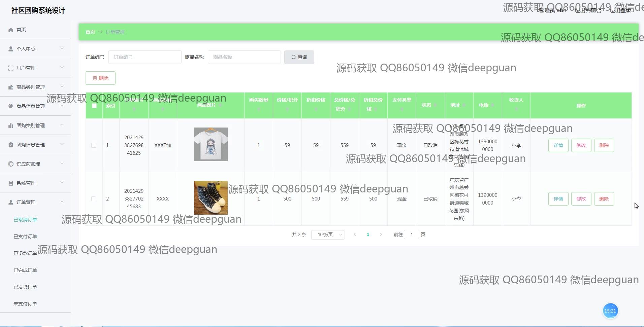This screenshot has width=644, height=327.
Task: Click 修改 button for first order
Action: pos(581,145)
